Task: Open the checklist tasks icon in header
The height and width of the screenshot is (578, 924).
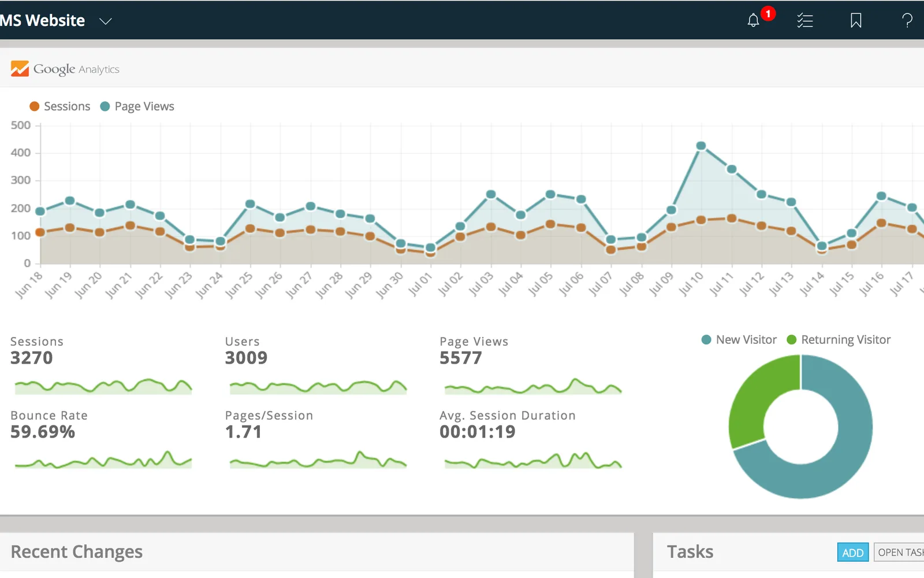Action: click(x=804, y=21)
